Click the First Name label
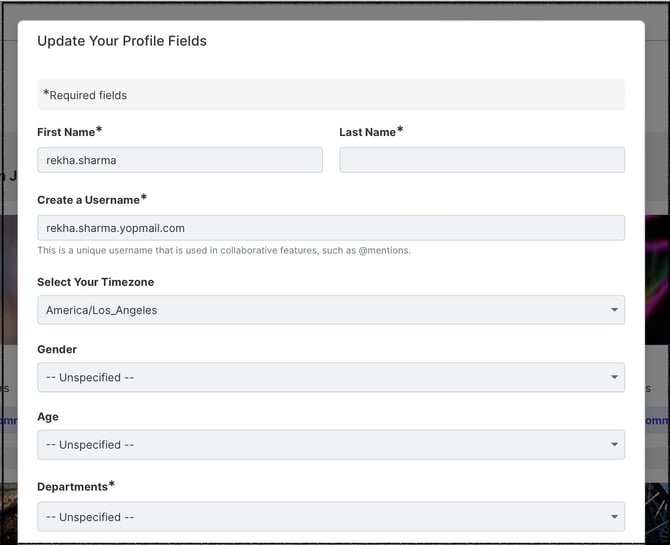Screen dimensions: 670x545 point(70,132)
